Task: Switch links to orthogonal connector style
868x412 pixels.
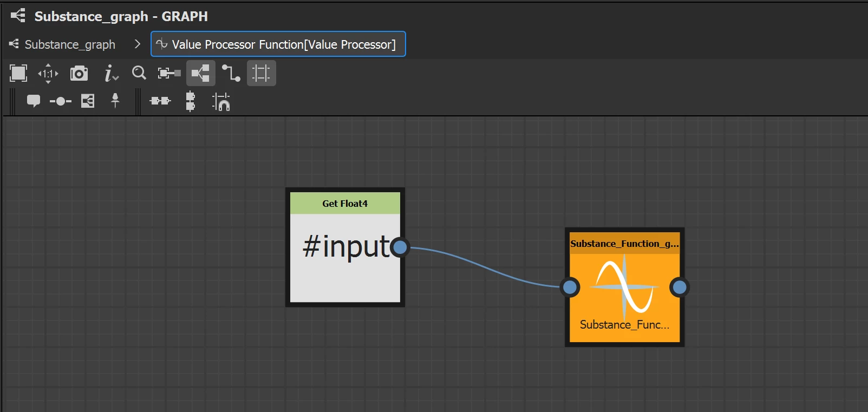Action: pos(231,73)
